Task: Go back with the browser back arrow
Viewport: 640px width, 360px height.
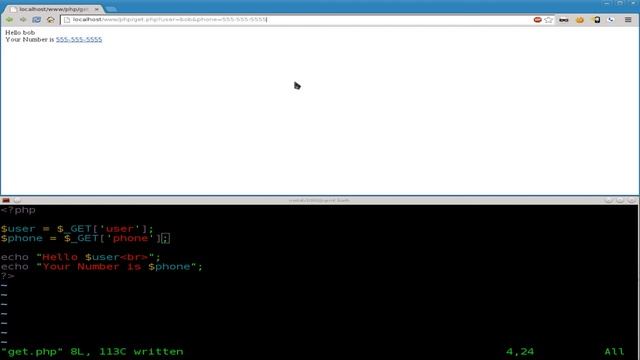Action: [x=9, y=20]
